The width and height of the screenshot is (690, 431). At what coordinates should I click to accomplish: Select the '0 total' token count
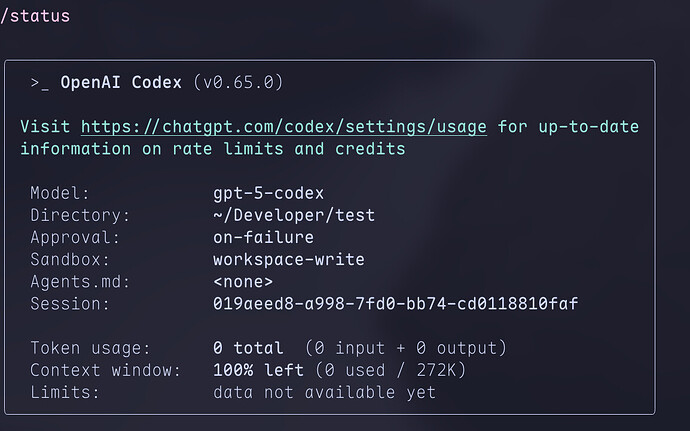tap(248, 348)
